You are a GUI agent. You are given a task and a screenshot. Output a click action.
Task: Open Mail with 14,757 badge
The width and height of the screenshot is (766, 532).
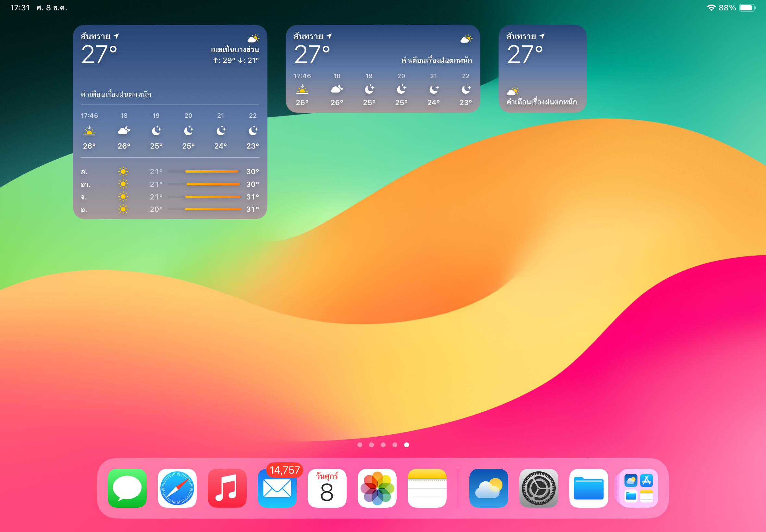pos(277,488)
